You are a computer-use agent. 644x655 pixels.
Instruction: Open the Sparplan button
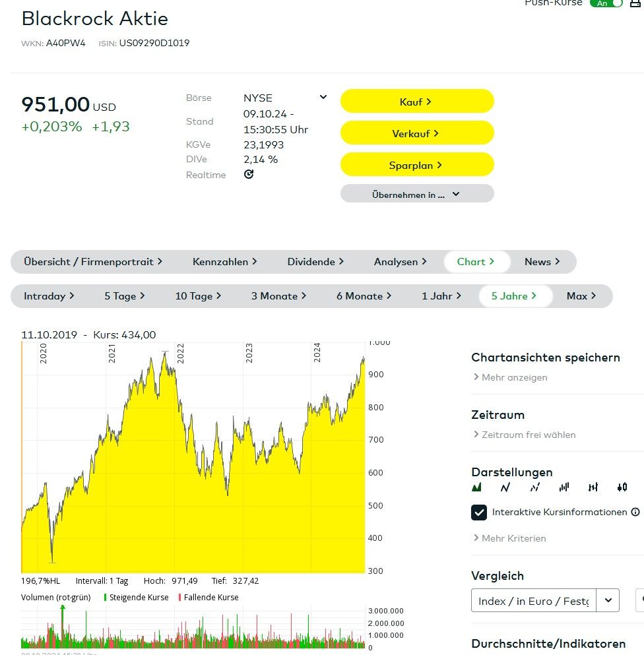(417, 165)
